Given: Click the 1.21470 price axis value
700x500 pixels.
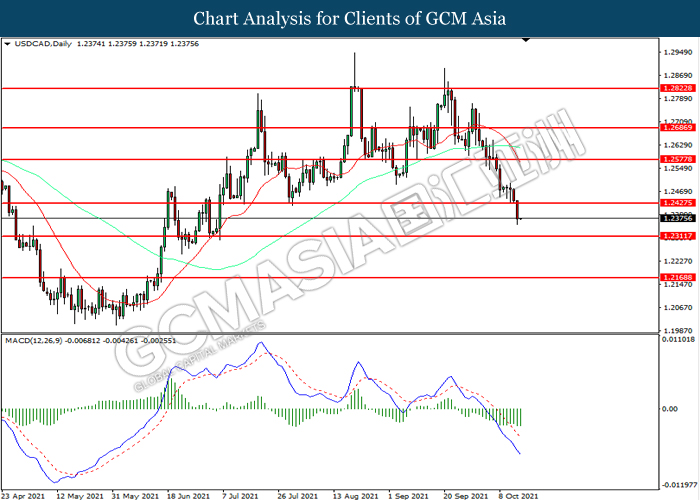Looking at the screenshot, I should (678, 284).
